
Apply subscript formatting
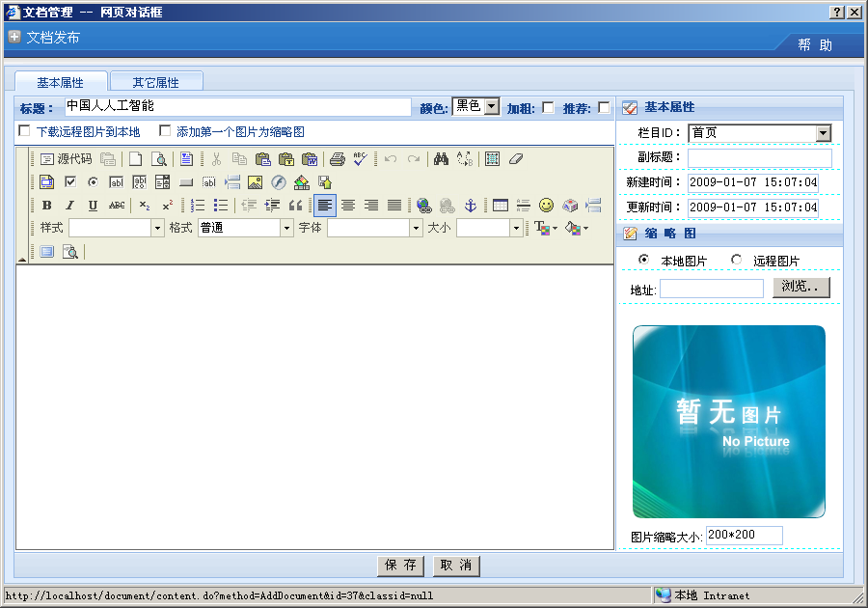click(144, 206)
